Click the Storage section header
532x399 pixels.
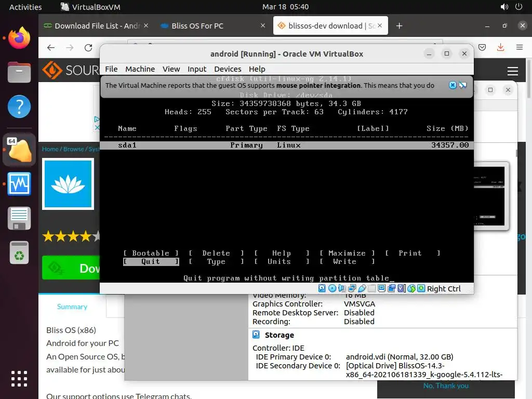[x=279, y=335]
